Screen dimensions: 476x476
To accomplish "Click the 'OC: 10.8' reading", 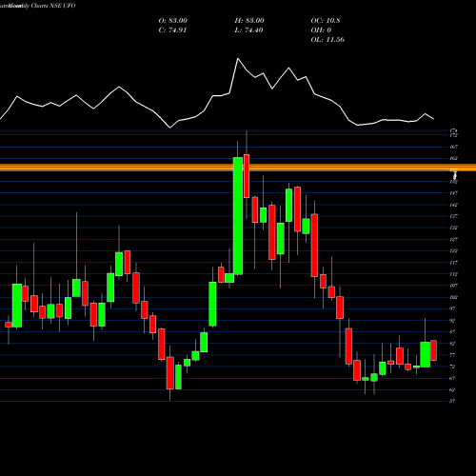I will (x=326, y=21).
